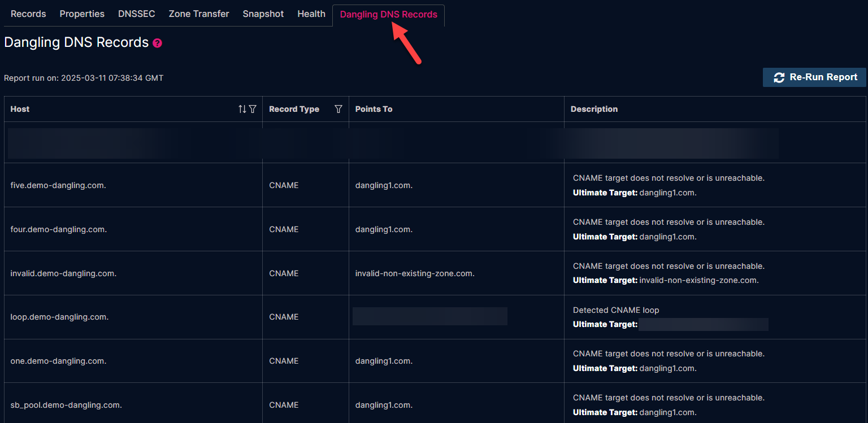This screenshot has width=868, height=423.
Task: Select the Dangling DNS Records tab
Action: [388, 15]
